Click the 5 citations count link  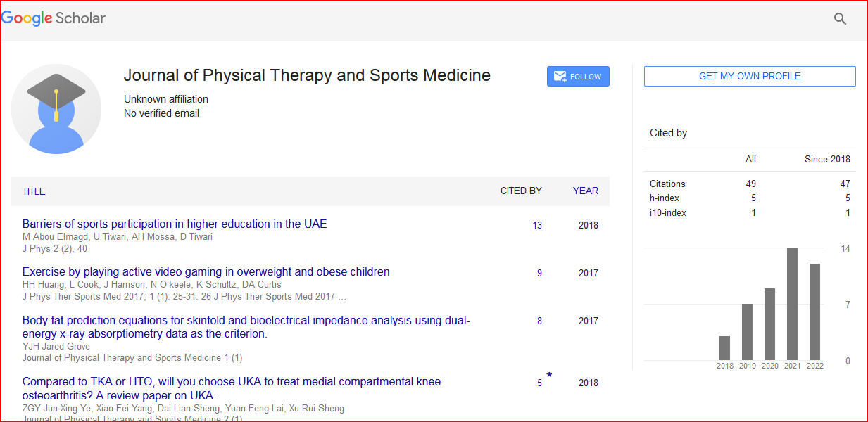[x=539, y=383]
